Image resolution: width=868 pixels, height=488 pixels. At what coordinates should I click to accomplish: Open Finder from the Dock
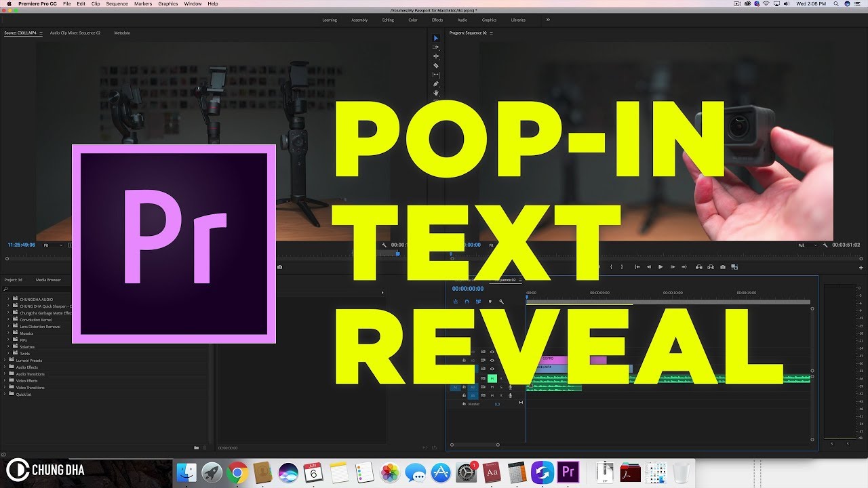point(186,472)
